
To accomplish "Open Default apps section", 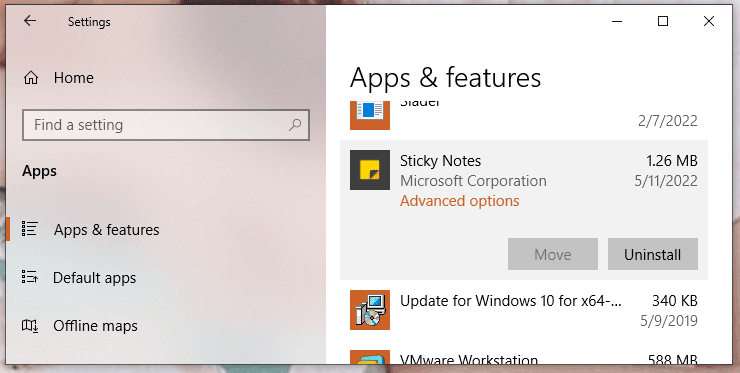I will tap(166, 278).
